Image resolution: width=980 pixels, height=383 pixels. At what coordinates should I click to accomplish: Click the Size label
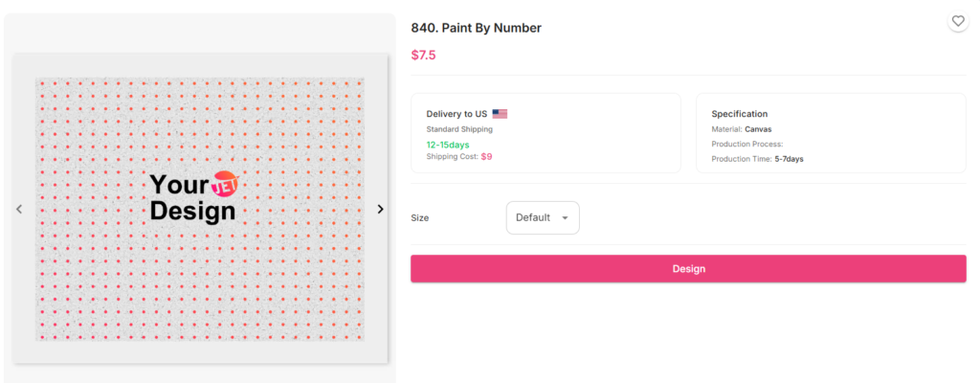(x=420, y=217)
